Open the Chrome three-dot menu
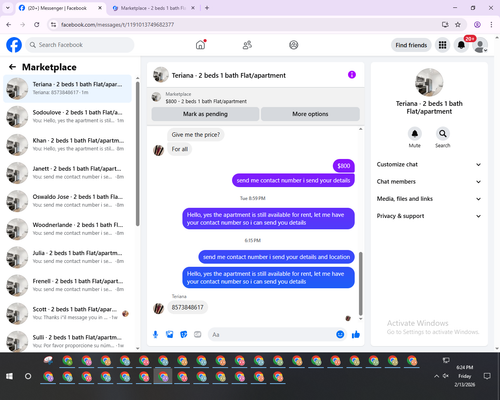The image size is (500, 400). (491, 24)
